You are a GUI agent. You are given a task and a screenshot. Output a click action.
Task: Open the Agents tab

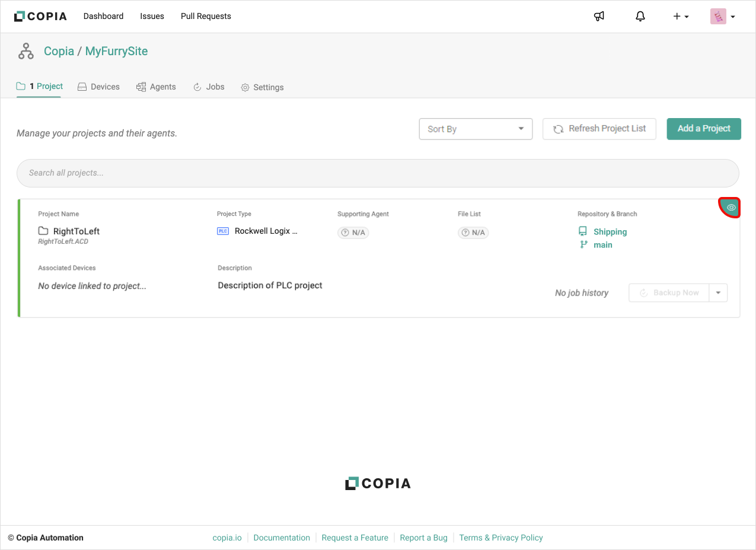click(x=156, y=87)
